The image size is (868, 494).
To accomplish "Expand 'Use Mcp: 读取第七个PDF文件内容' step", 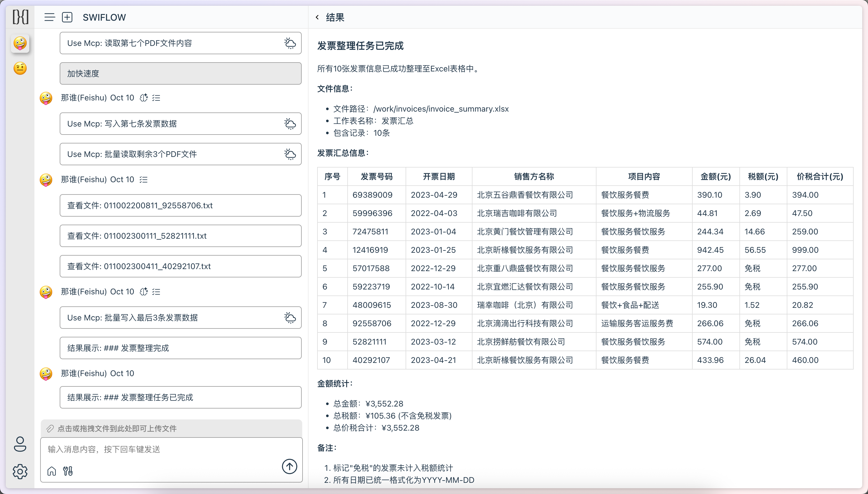I will (x=181, y=43).
